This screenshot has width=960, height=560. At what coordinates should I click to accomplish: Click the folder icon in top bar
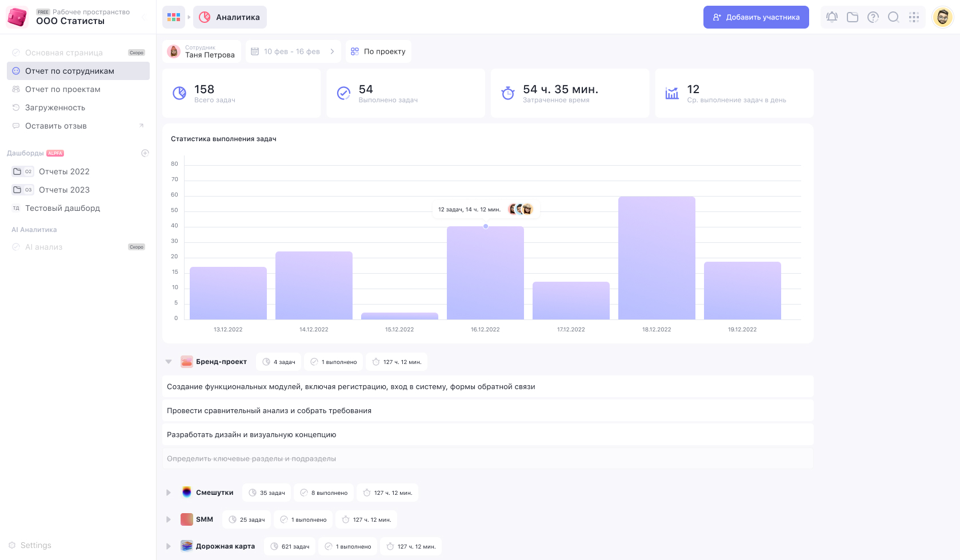click(853, 17)
